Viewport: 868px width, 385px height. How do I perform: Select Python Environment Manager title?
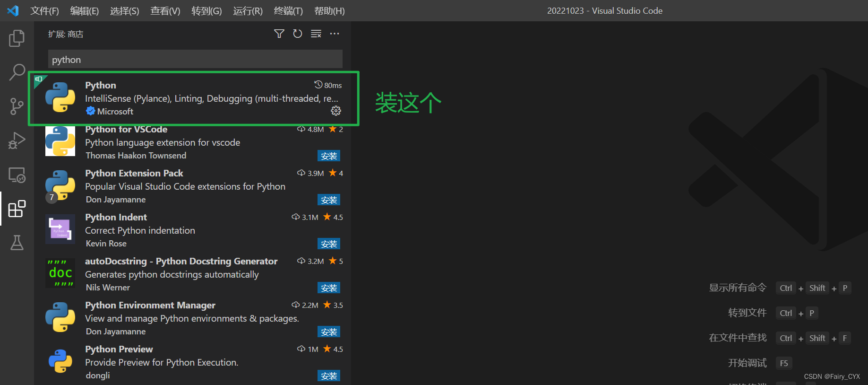coord(150,305)
